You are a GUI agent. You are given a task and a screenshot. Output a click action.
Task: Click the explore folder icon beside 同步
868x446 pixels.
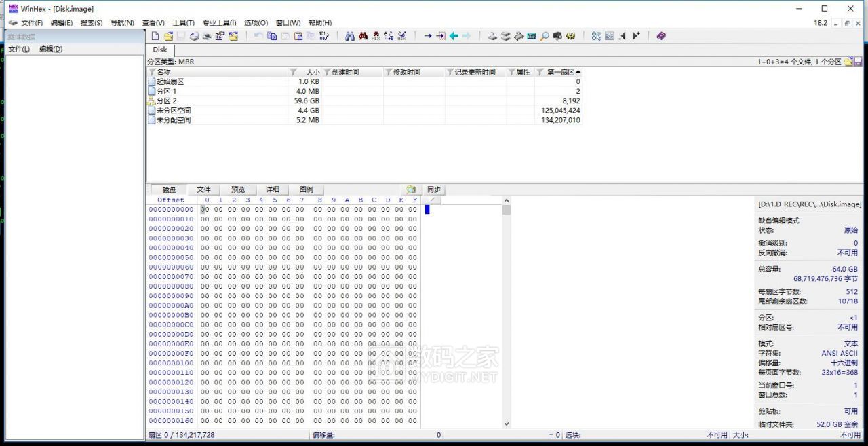(x=411, y=189)
